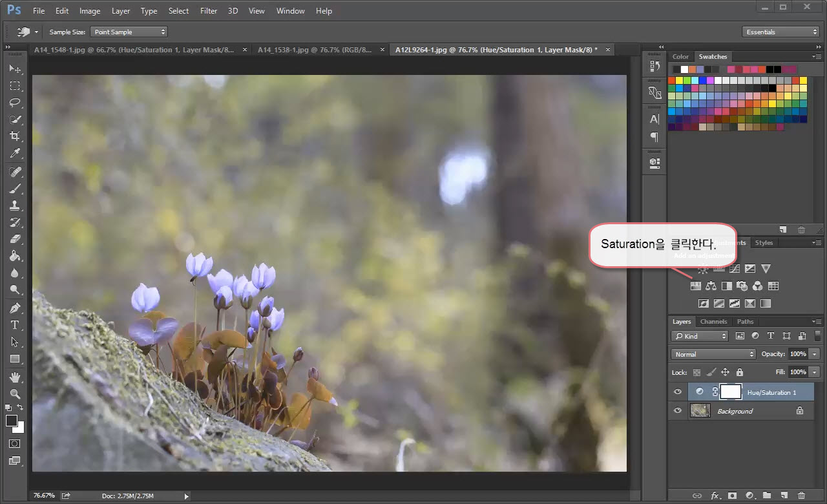The image size is (827, 504).
Task: Select the Spot Healing Brush tool
Action: pyautogui.click(x=15, y=172)
